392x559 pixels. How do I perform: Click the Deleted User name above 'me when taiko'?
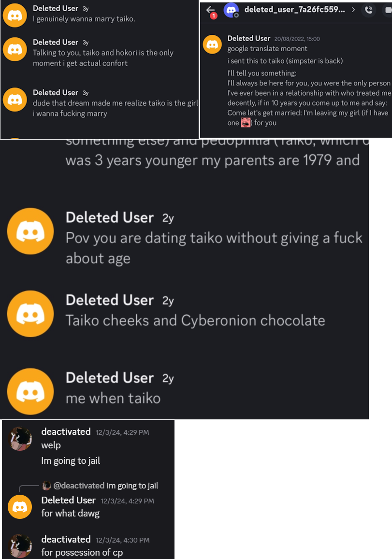coord(109,378)
